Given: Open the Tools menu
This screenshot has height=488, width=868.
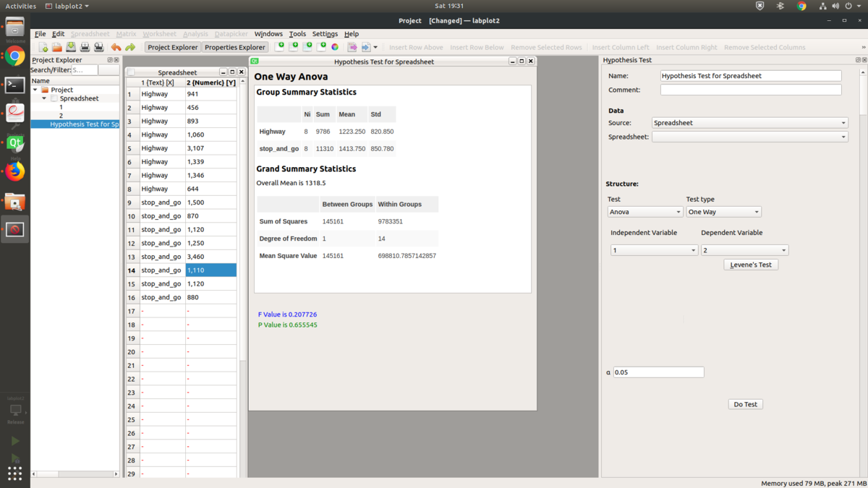Looking at the screenshot, I should 297,34.
